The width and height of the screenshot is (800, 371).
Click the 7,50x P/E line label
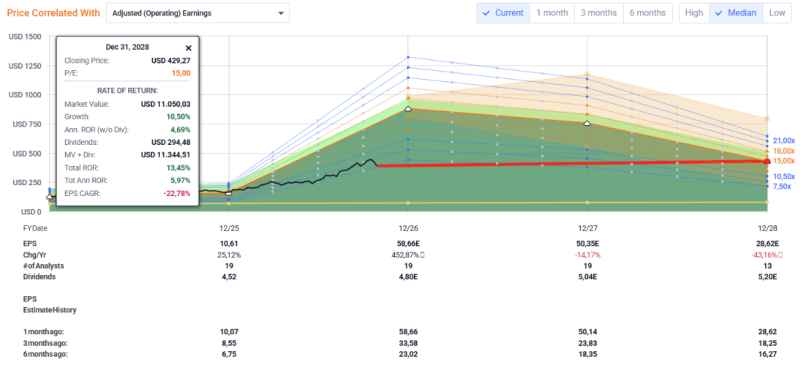(x=782, y=187)
